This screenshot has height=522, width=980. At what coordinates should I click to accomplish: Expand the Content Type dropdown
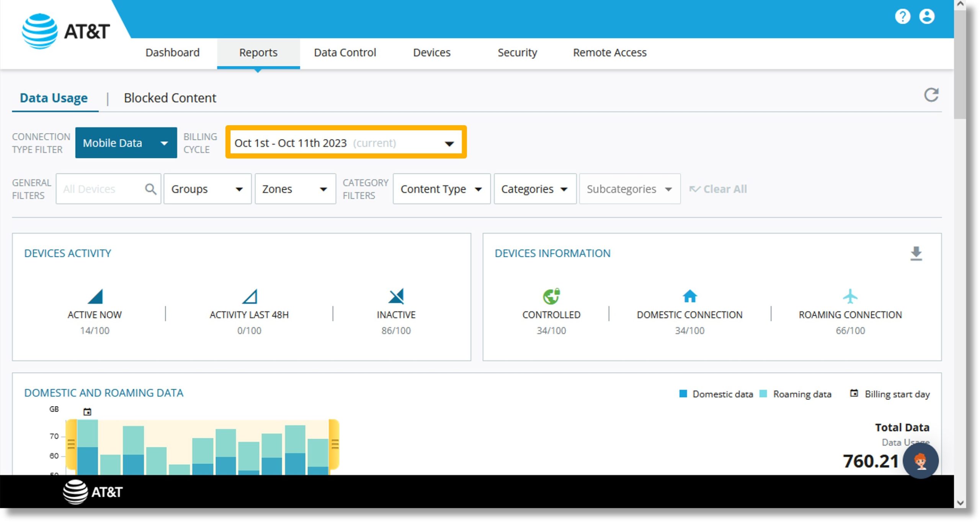(441, 189)
